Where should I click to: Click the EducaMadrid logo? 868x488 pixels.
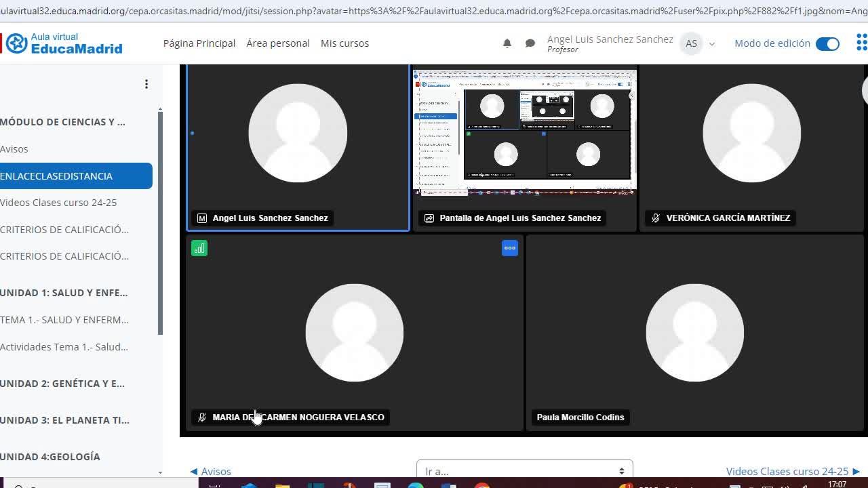click(x=64, y=43)
